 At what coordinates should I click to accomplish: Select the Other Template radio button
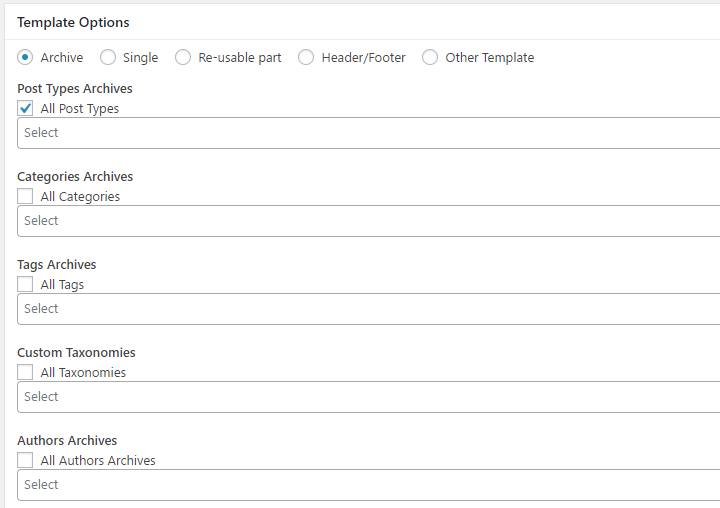pyautogui.click(x=430, y=57)
